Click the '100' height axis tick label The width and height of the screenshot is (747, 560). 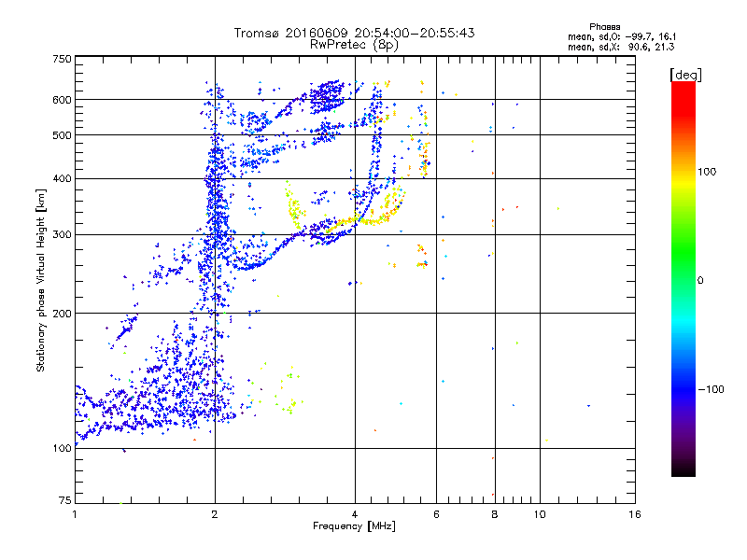[x=62, y=449]
